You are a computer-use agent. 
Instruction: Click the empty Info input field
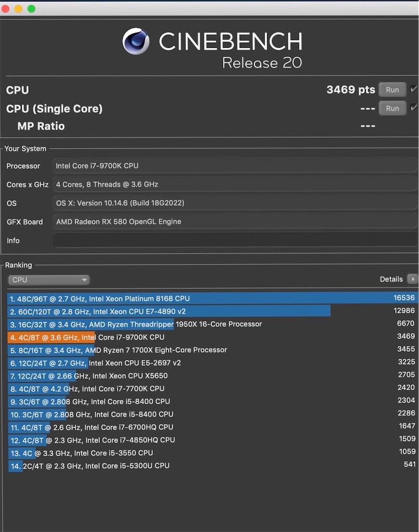tap(235, 240)
